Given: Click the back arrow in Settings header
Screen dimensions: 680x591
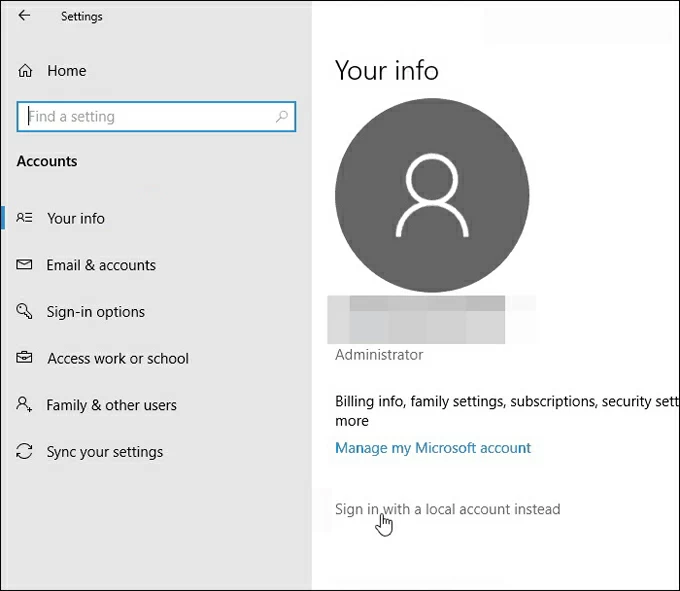Looking at the screenshot, I should point(24,16).
